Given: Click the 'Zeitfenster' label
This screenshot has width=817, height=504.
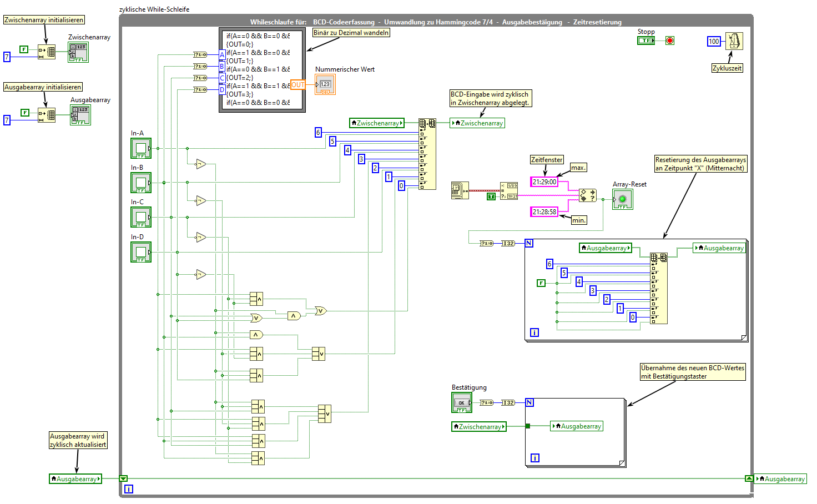Looking at the screenshot, I should point(547,160).
